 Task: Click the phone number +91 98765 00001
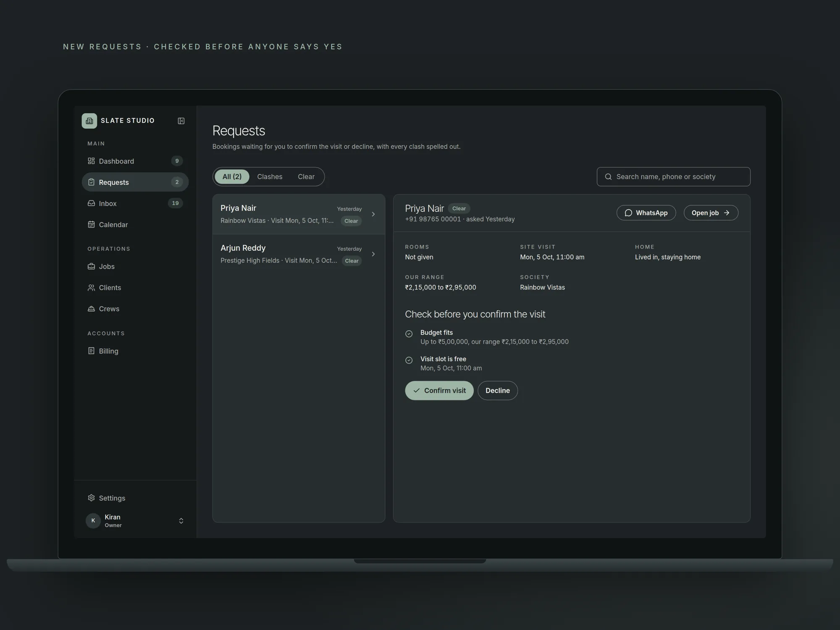click(x=433, y=219)
